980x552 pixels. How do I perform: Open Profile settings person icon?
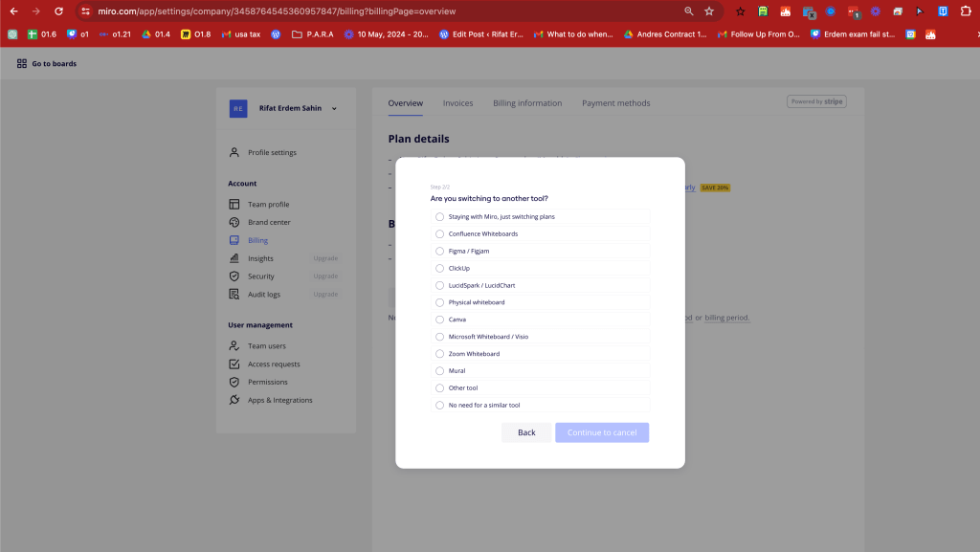click(x=234, y=152)
